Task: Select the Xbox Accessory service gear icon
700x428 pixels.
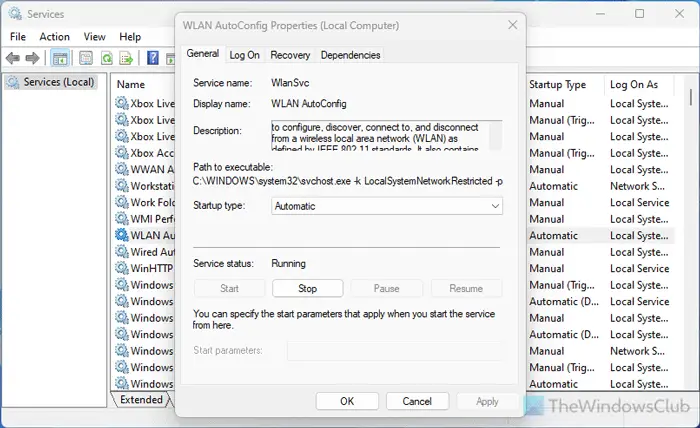Action: pyautogui.click(x=121, y=153)
